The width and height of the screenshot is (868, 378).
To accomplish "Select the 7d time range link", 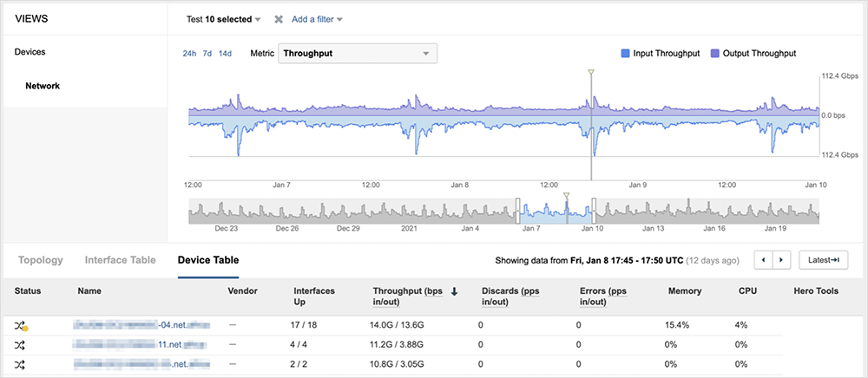I will click(x=207, y=54).
